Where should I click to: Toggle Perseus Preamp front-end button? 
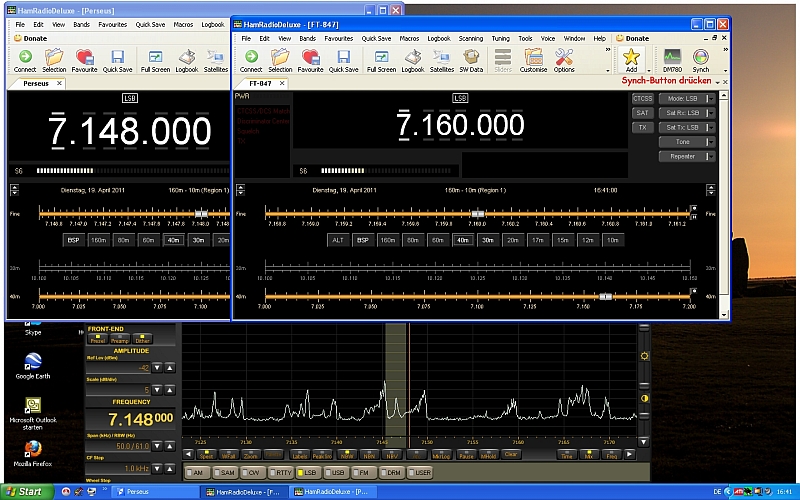click(120, 339)
